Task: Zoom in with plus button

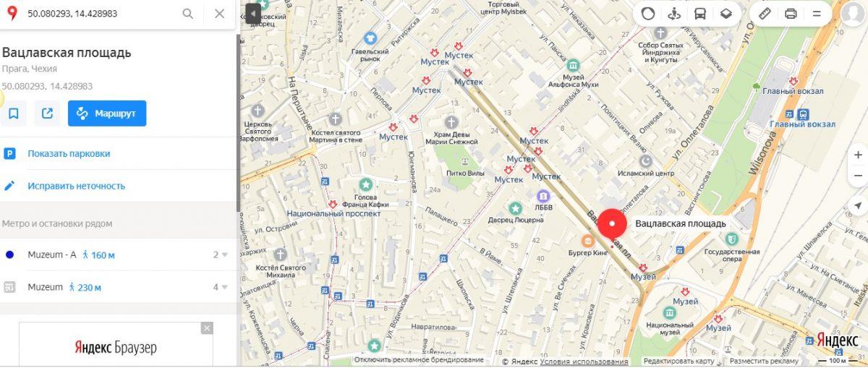Action: (858, 155)
